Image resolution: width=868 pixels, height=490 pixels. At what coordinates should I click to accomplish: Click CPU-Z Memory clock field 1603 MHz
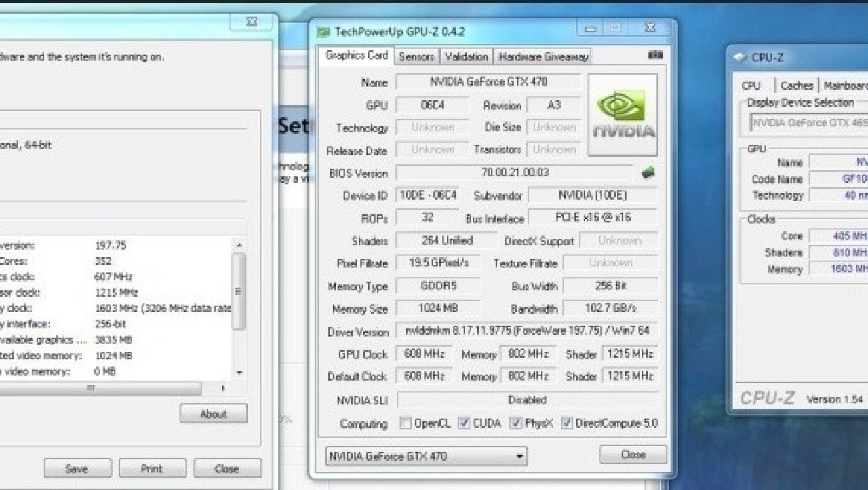pyautogui.click(x=839, y=269)
